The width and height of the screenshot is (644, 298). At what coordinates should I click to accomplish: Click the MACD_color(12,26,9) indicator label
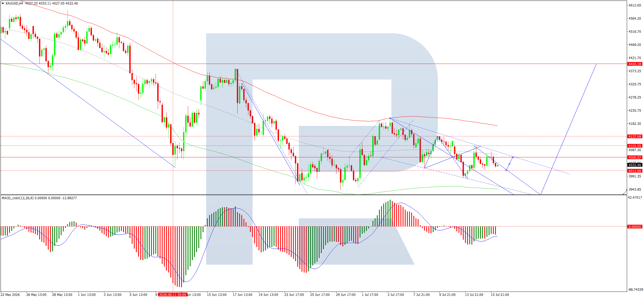tap(18, 198)
